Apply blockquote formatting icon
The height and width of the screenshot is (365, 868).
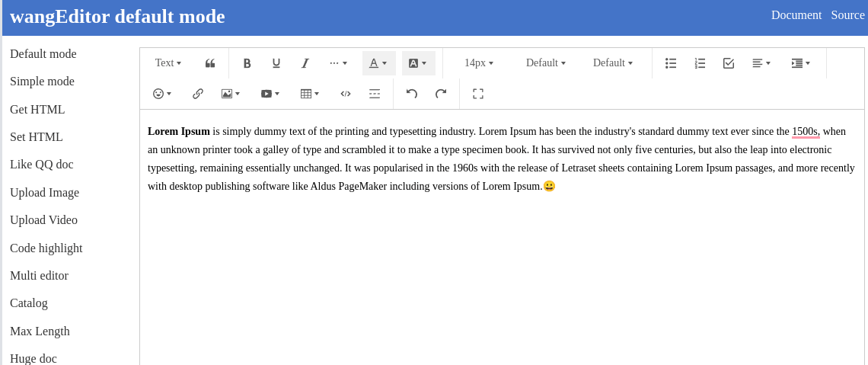(x=210, y=63)
